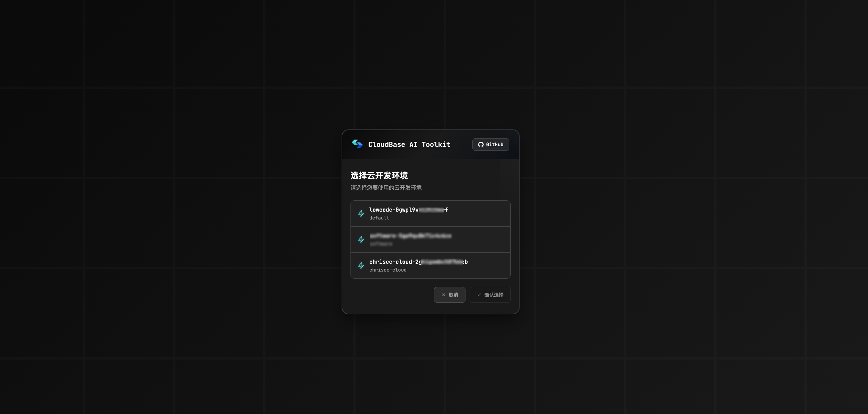Click lightning icon beside chriscc-cloud environment
Viewport: 868px width, 414px height.
click(361, 266)
